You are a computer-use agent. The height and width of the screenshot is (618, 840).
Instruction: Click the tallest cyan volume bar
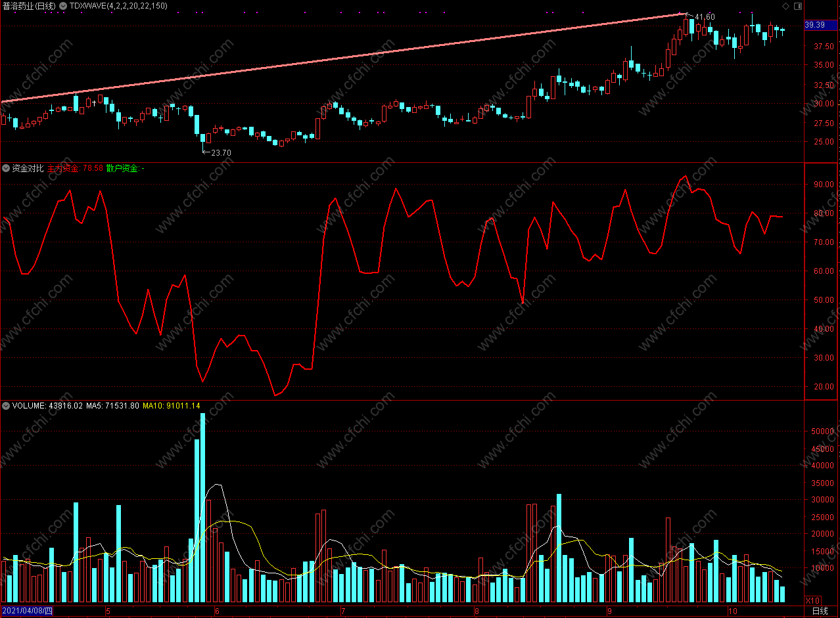click(x=202, y=508)
